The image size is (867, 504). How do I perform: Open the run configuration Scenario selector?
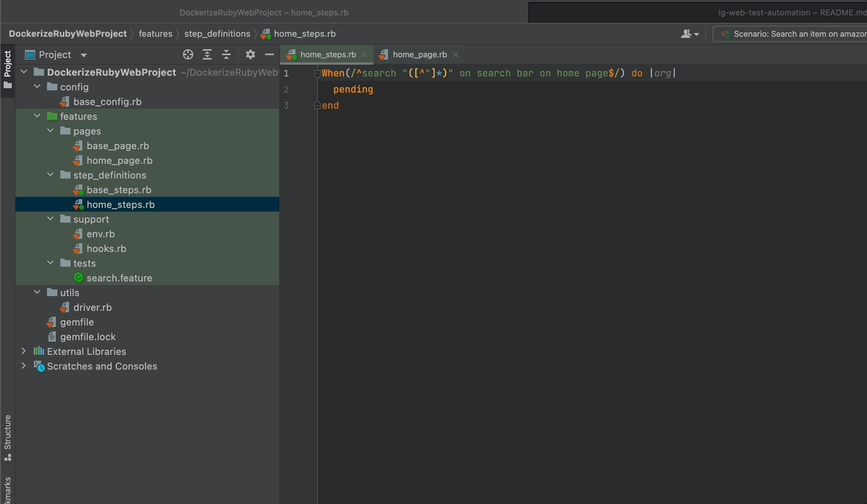tap(791, 34)
